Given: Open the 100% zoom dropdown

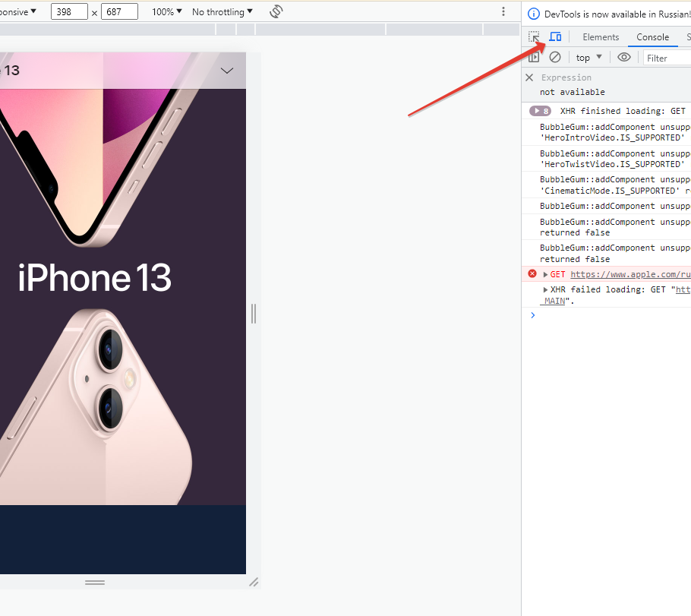Looking at the screenshot, I should (x=166, y=12).
